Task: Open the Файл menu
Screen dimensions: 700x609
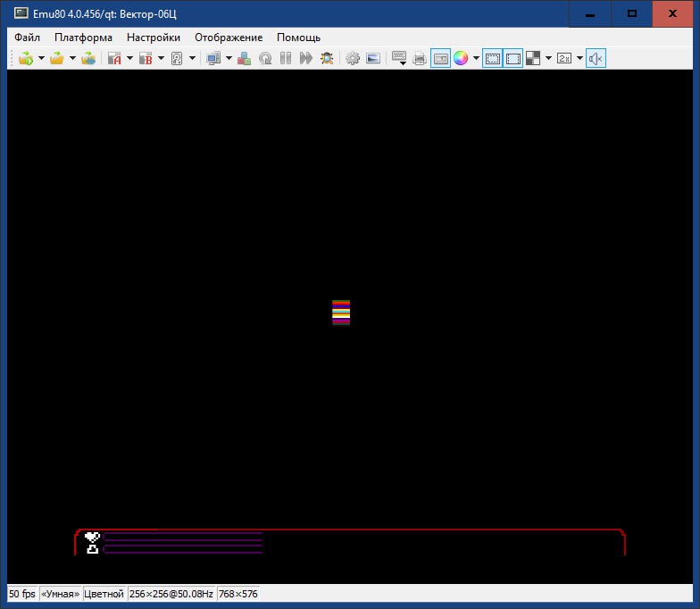Action: (x=27, y=38)
